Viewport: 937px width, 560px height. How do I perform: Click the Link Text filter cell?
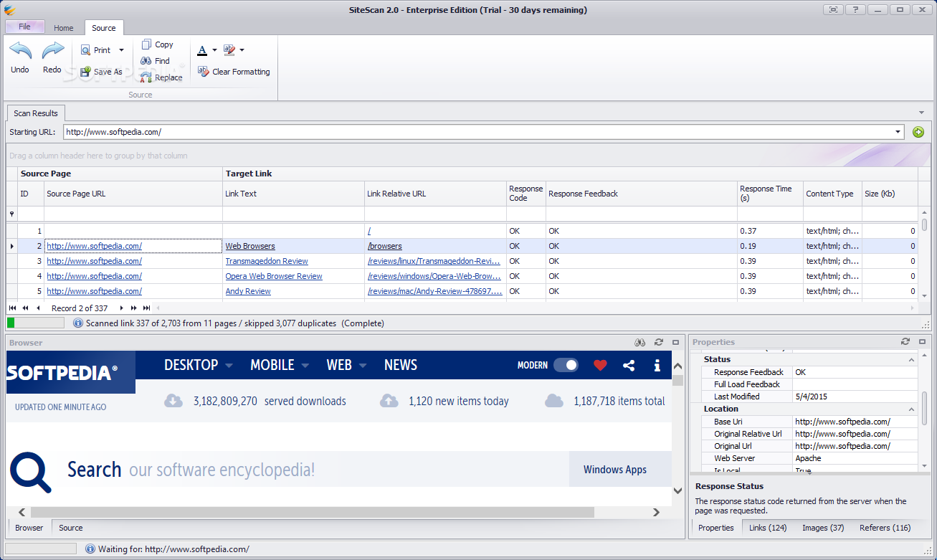[293, 214]
